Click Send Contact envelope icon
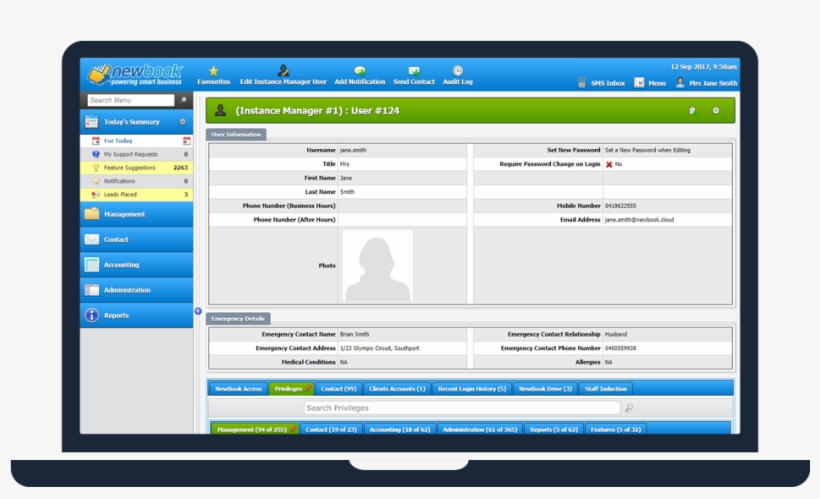Image resolution: width=820 pixels, height=499 pixels. (414, 71)
